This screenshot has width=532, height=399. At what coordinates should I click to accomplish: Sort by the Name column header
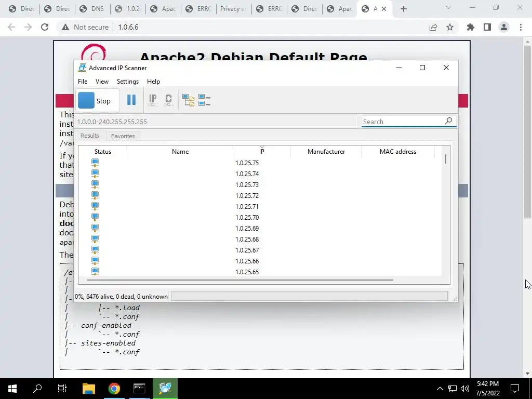point(180,152)
